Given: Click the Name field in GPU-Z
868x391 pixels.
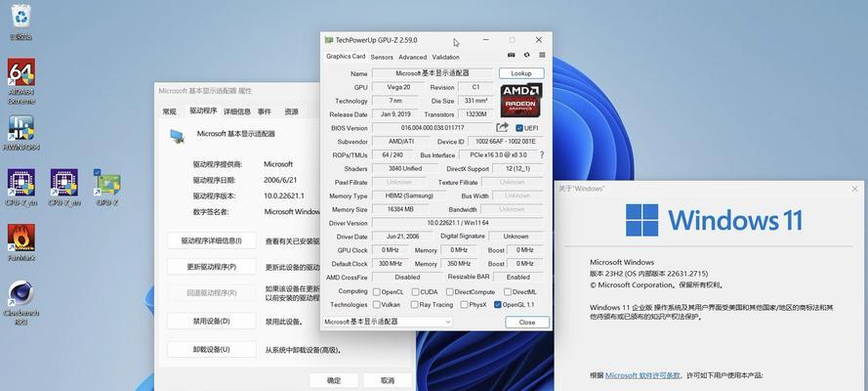Looking at the screenshot, I should click(x=433, y=73).
